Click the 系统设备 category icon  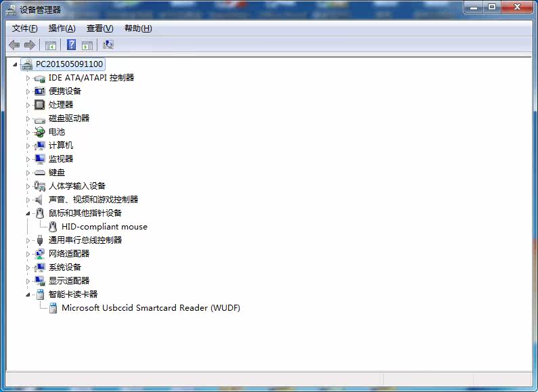point(39,267)
